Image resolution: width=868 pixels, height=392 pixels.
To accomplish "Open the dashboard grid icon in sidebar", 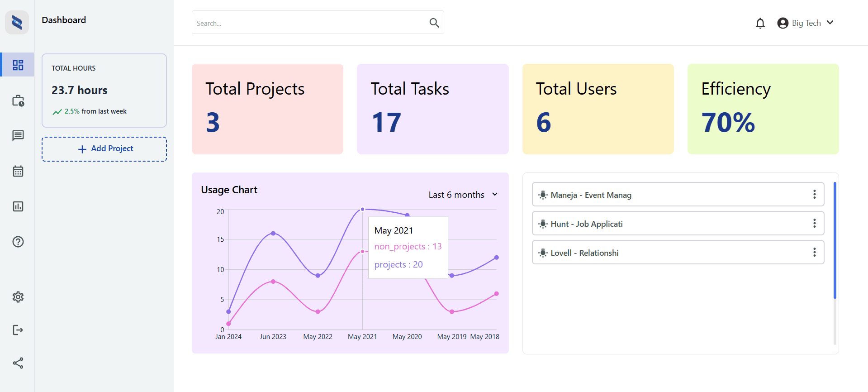I will click(18, 65).
